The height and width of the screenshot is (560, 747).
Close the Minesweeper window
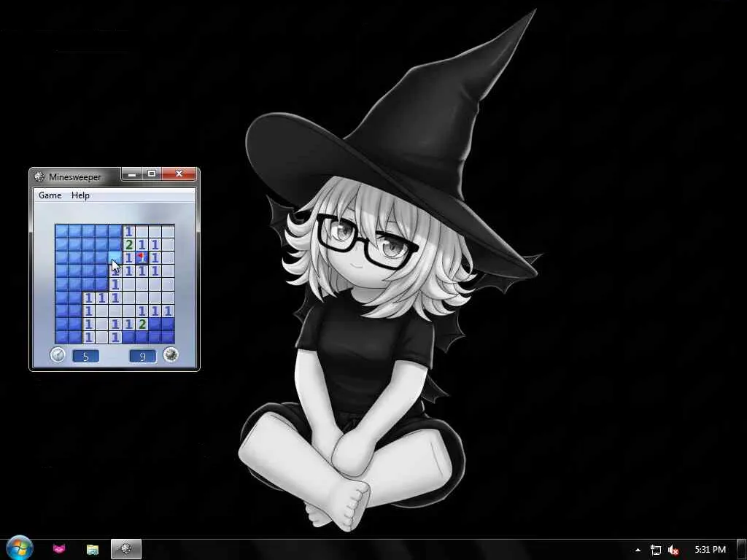pos(179,174)
